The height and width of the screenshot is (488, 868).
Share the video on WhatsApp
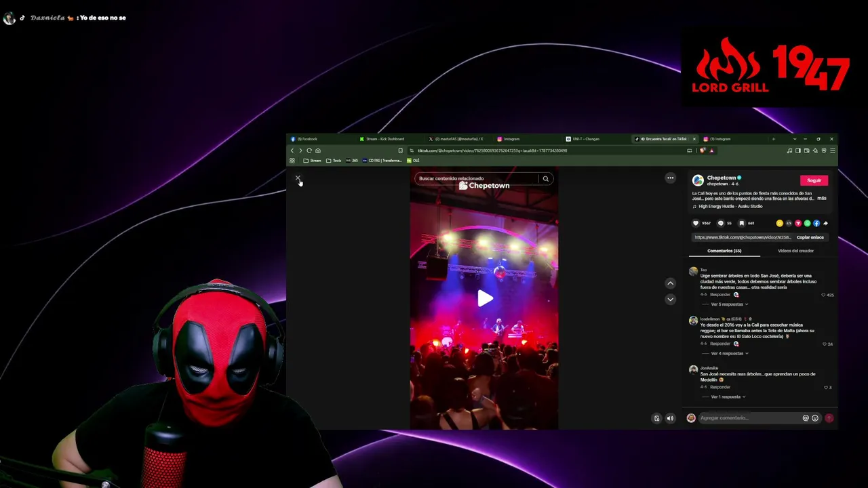[807, 223]
